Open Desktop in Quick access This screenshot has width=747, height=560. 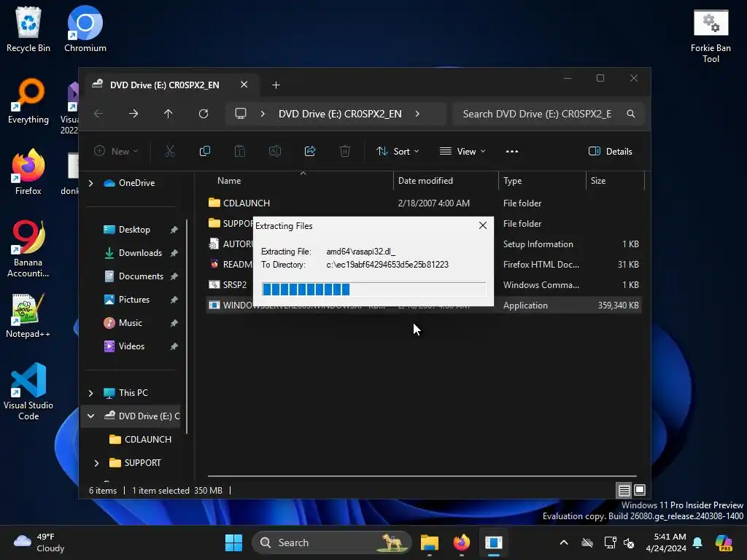tap(134, 230)
